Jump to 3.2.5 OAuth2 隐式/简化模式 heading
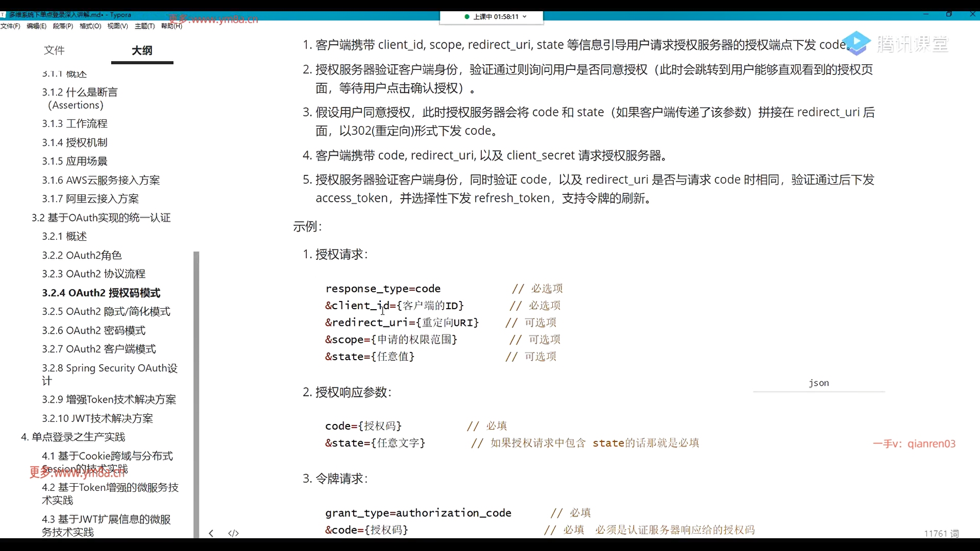The width and height of the screenshot is (980, 551). click(x=106, y=311)
